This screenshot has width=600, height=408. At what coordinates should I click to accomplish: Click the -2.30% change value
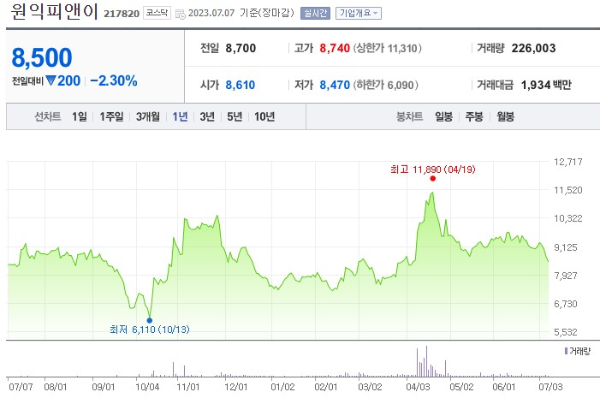click(x=114, y=81)
